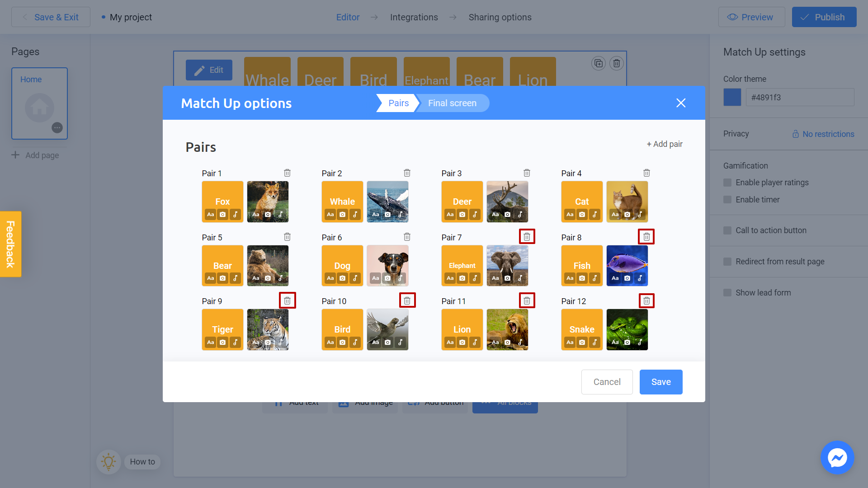Enable player ratings checkbox

point(727,183)
